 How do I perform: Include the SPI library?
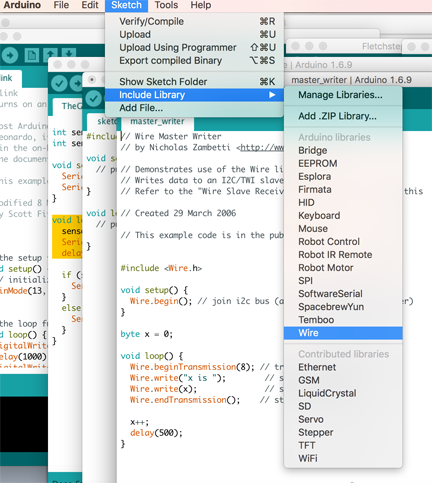[343, 281]
